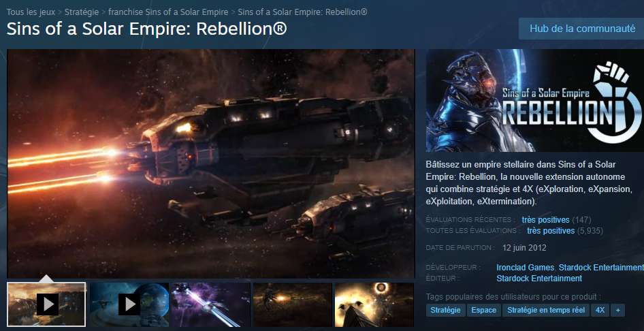View the fifth screenshot thumbnail with ring
The image size is (644, 331).
[374, 304]
